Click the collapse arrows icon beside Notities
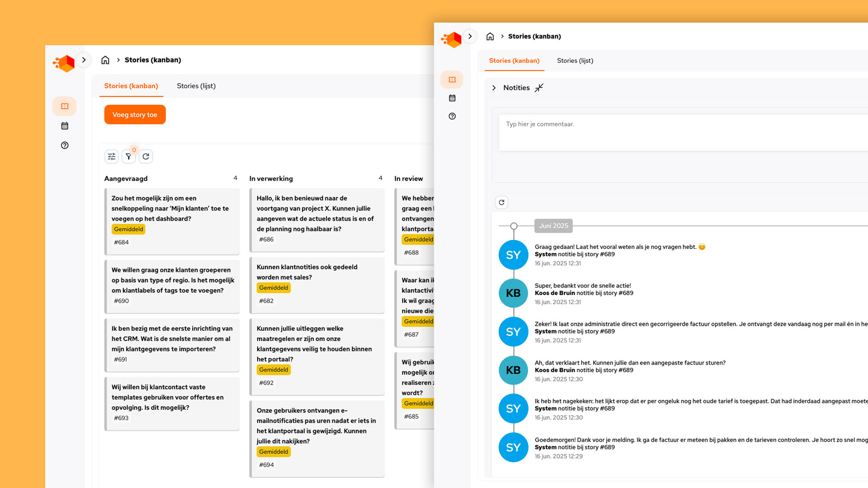Image resolution: width=868 pixels, height=488 pixels. click(539, 88)
